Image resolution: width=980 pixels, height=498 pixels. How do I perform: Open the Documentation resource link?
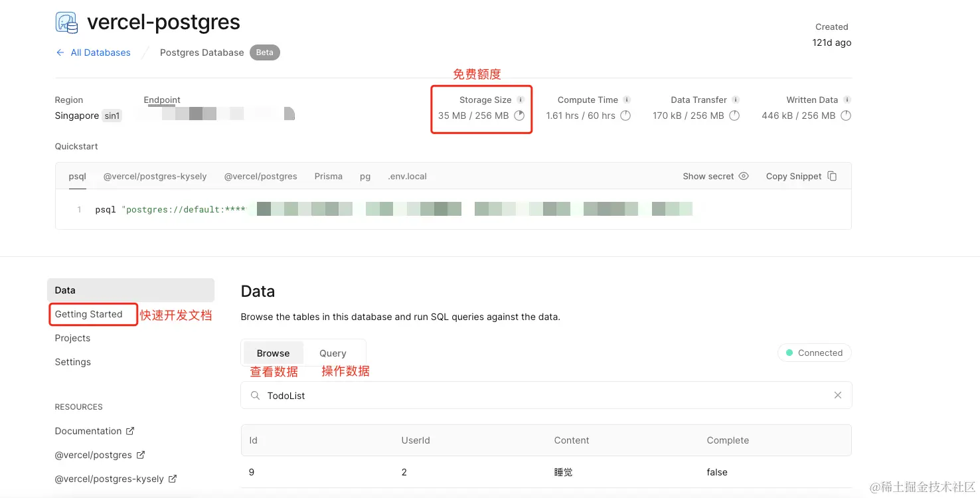coord(95,431)
